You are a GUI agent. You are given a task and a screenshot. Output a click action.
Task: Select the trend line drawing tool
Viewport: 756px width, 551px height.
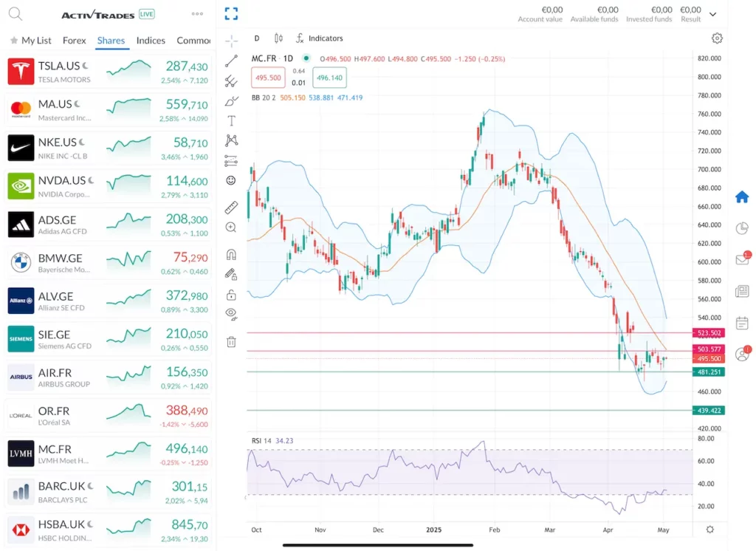coord(231,61)
